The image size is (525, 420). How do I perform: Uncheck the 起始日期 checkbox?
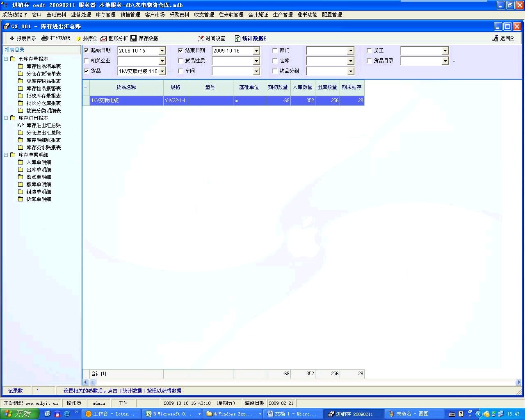pos(86,50)
